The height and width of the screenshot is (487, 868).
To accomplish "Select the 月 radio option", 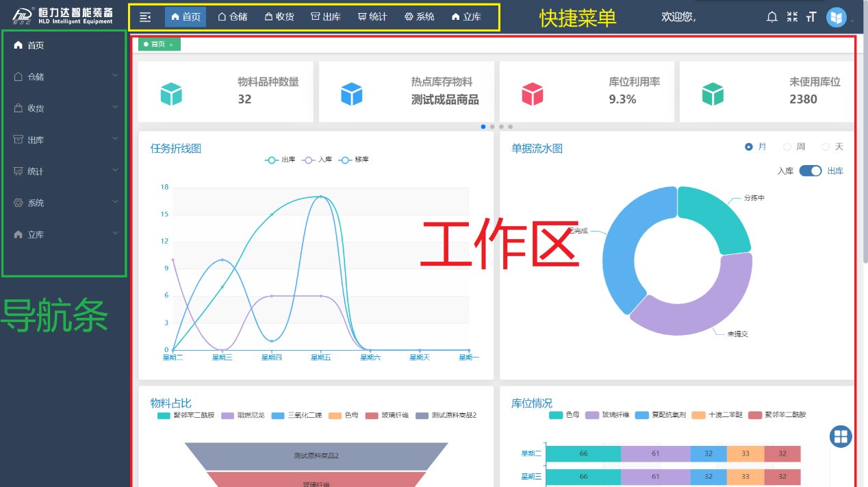I will point(749,147).
